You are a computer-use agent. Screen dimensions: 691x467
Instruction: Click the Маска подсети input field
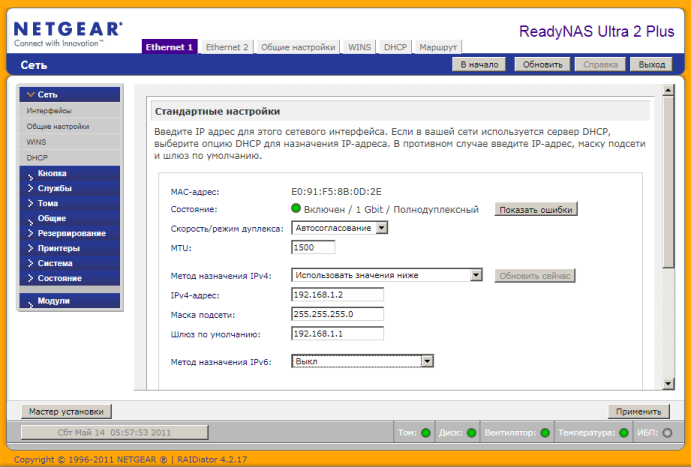pos(337,314)
